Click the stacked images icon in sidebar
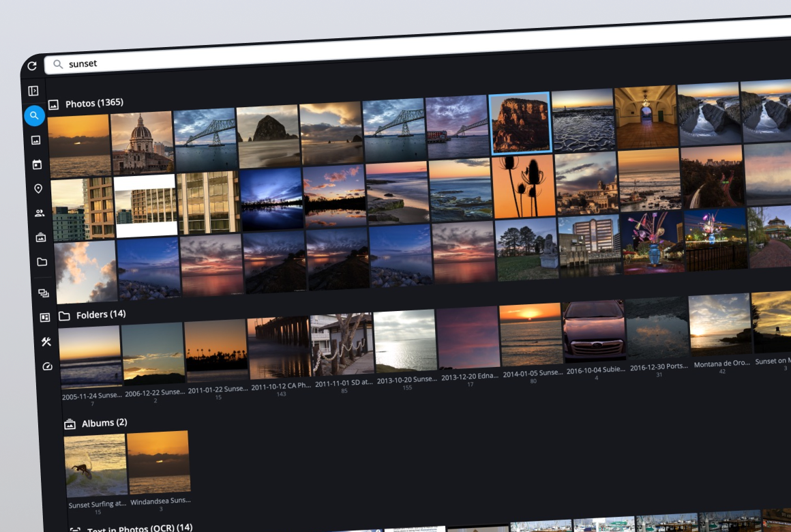This screenshot has height=532, width=791. point(44,293)
